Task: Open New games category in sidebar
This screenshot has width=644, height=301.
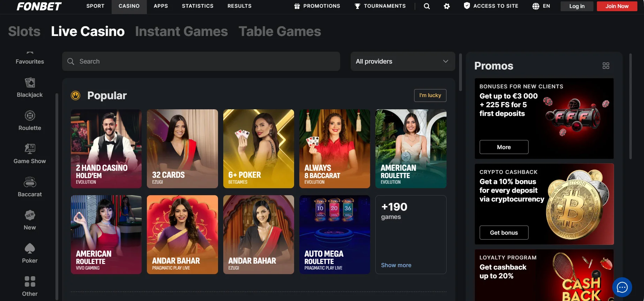Action: tap(30, 220)
